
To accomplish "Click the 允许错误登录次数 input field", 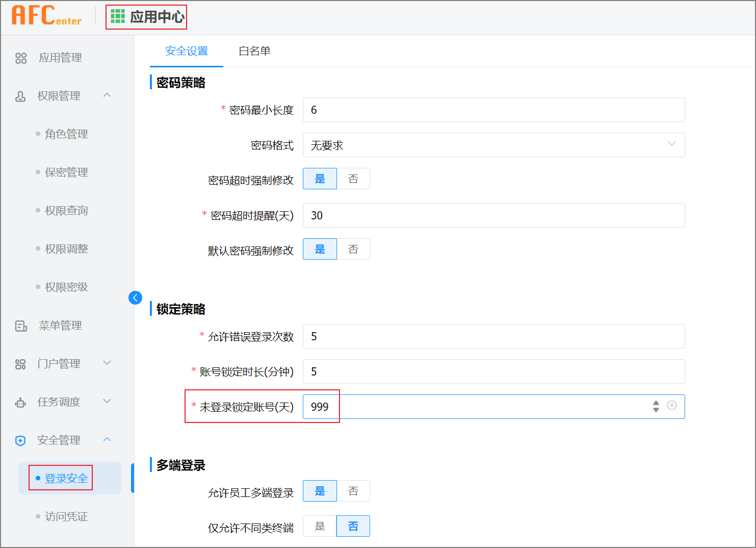I will [x=493, y=336].
